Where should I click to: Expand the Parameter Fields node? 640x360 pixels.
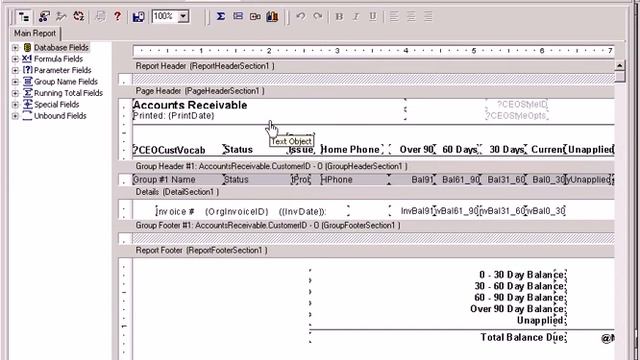15,71
